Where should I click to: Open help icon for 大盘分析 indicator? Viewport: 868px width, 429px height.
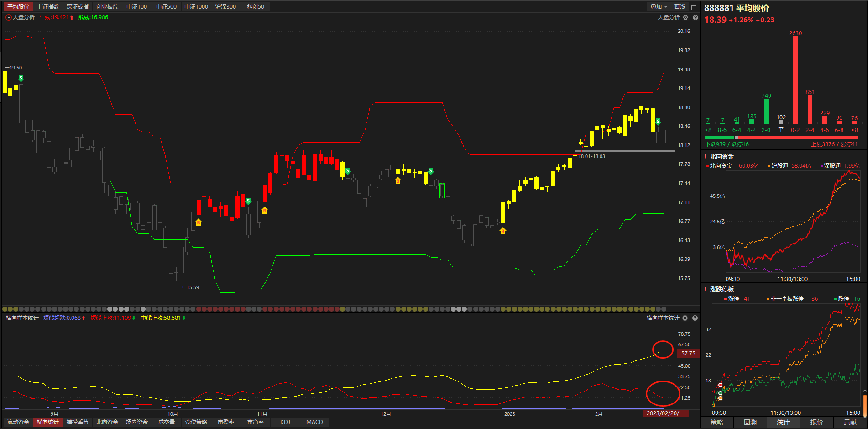(695, 17)
